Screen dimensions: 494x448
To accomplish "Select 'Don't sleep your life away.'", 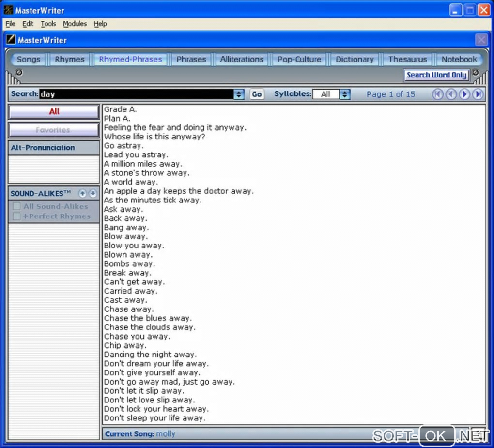I will pyautogui.click(x=154, y=418).
